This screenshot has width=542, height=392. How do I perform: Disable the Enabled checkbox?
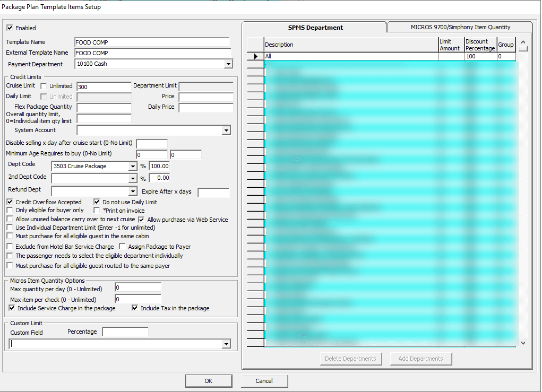pos(9,28)
